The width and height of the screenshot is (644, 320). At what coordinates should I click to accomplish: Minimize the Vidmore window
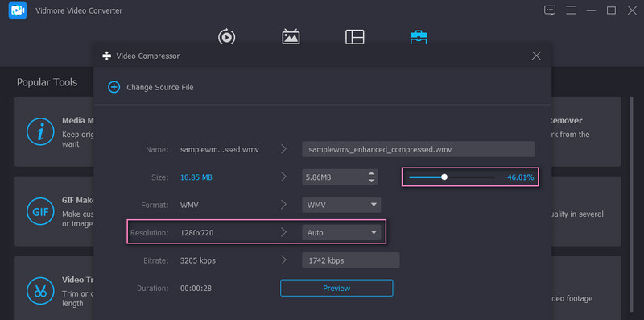click(591, 10)
